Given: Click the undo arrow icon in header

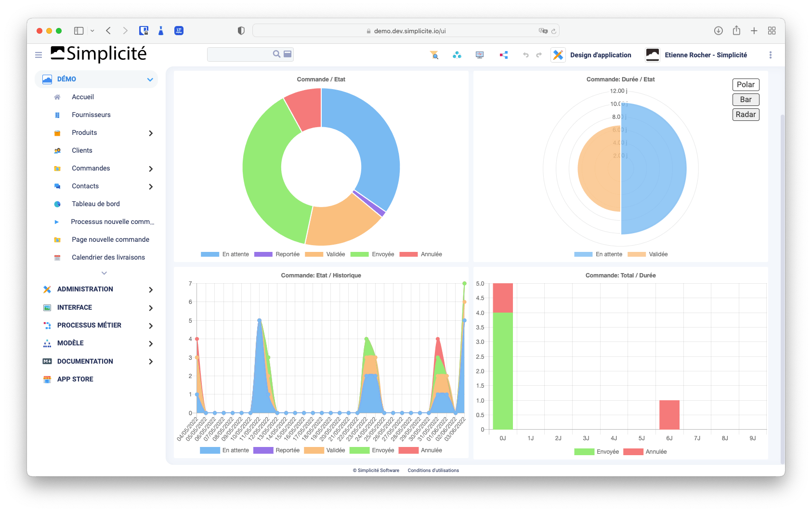Looking at the screenshot, I should click(x=526, y=55).
